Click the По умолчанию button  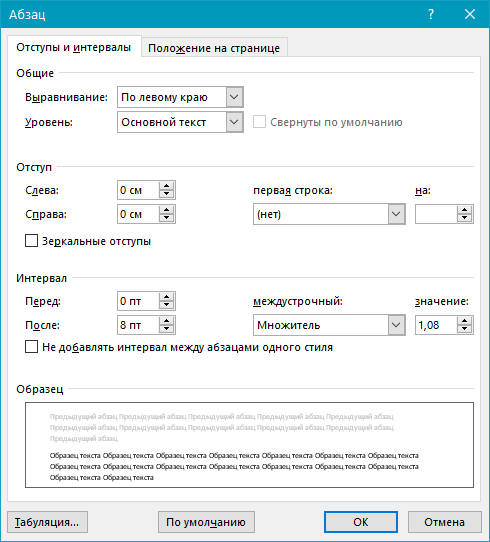pos(206,522)
